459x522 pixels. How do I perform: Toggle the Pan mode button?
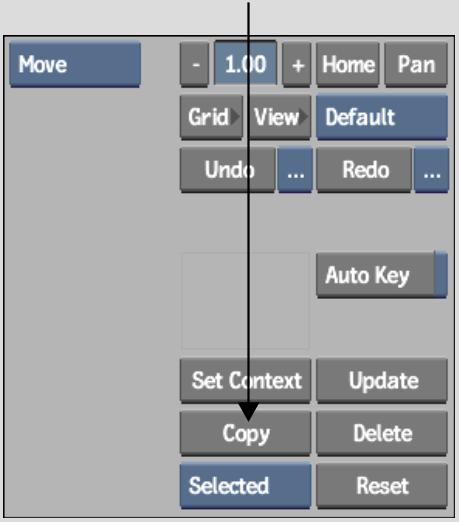(416, 64)
